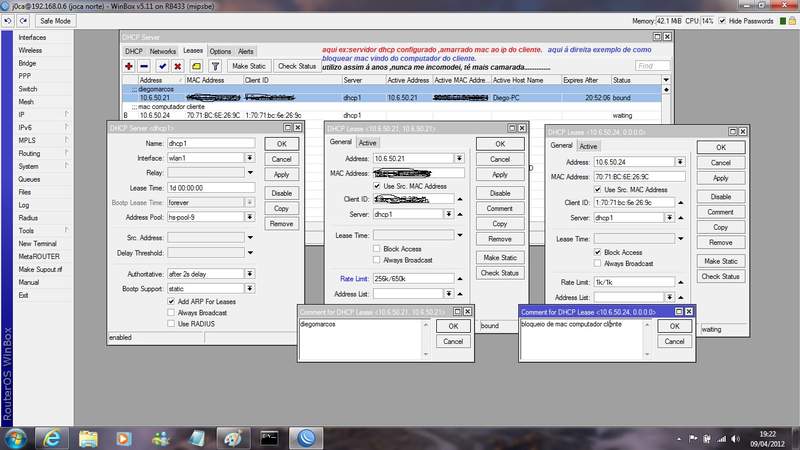Open the Address Pool dropdown
This screenshot has height=450, width=800.
pyautogui.click(x=249, y=216)
